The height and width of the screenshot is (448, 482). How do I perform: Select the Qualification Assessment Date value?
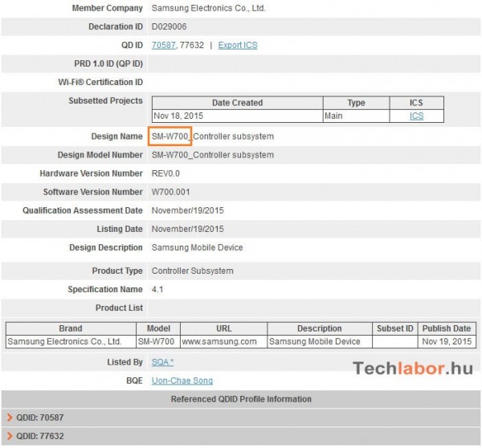click(187, 210)
